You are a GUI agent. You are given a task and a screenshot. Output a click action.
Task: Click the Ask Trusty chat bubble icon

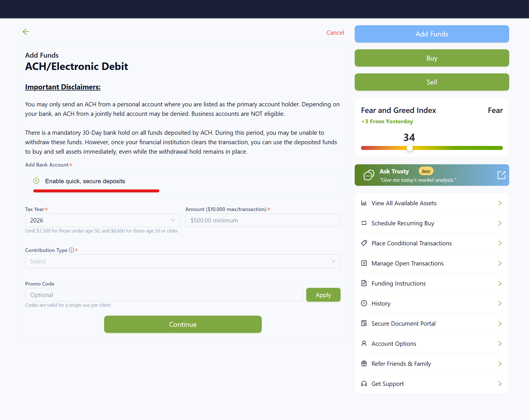tap(369, 175)
